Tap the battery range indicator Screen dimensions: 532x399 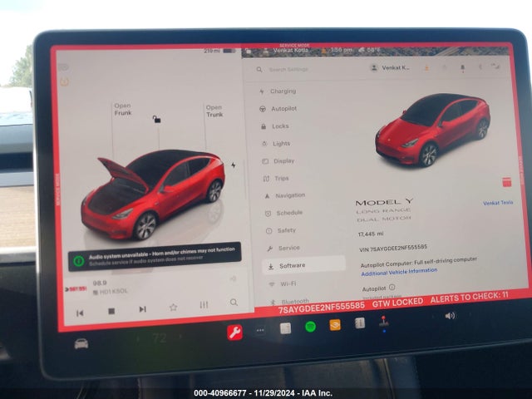[x=219, y=51]
